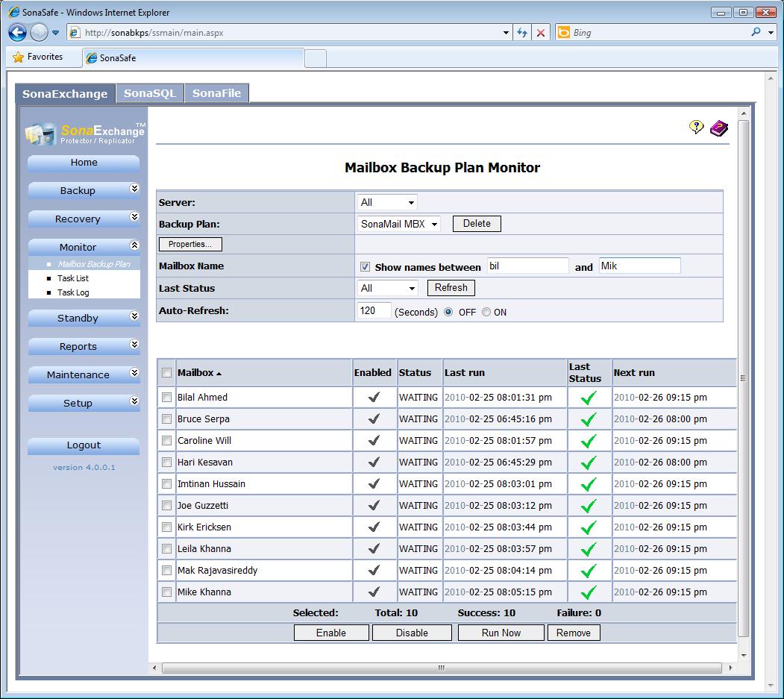Open Task List under Monitor
This screenshot has height=699, width=784.
tap(73, 278)
